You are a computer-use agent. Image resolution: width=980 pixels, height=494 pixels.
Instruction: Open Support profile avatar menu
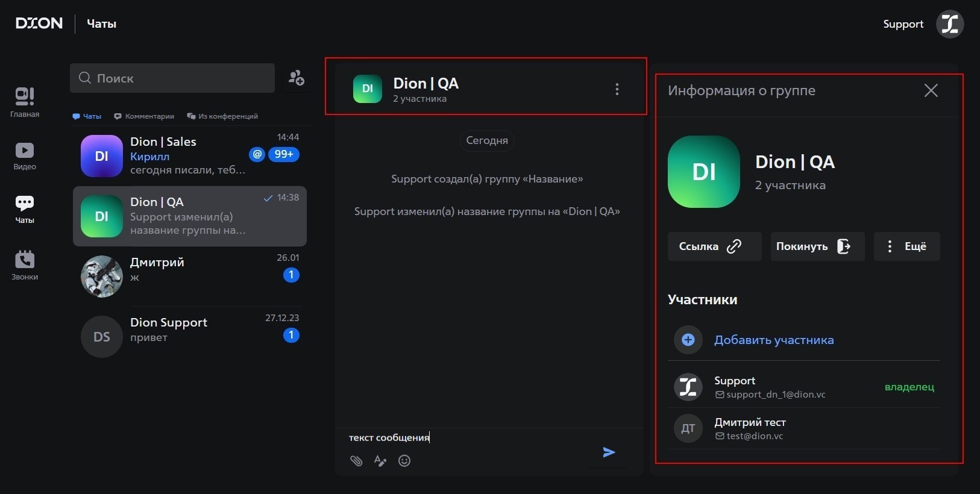click(949, 24)
